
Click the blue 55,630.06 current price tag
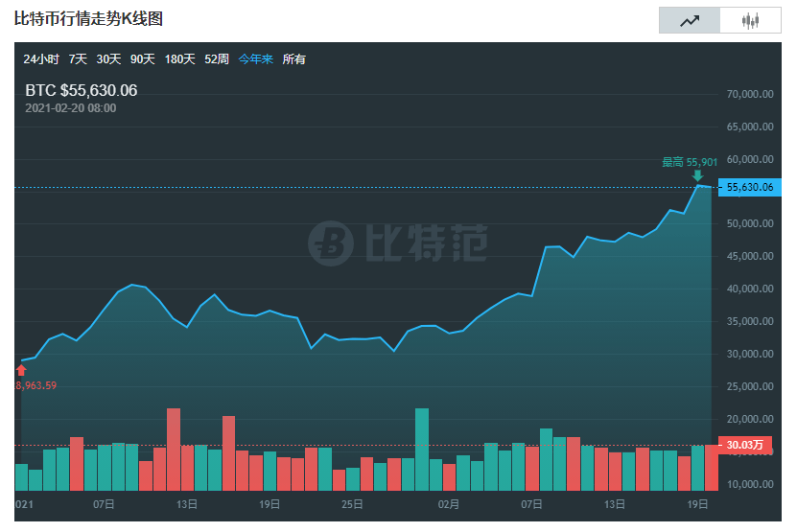751,188
